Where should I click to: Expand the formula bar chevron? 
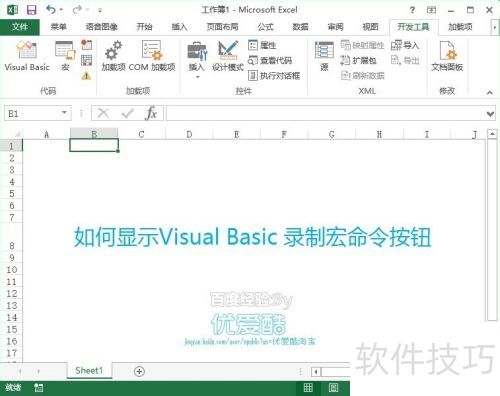(x=490, y=114)
